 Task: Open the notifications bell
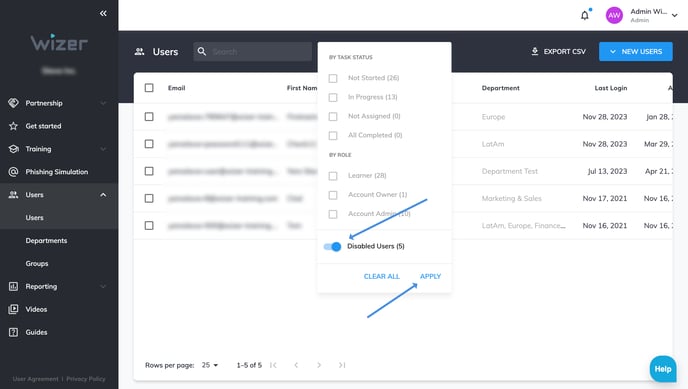[x=585, y=16]
